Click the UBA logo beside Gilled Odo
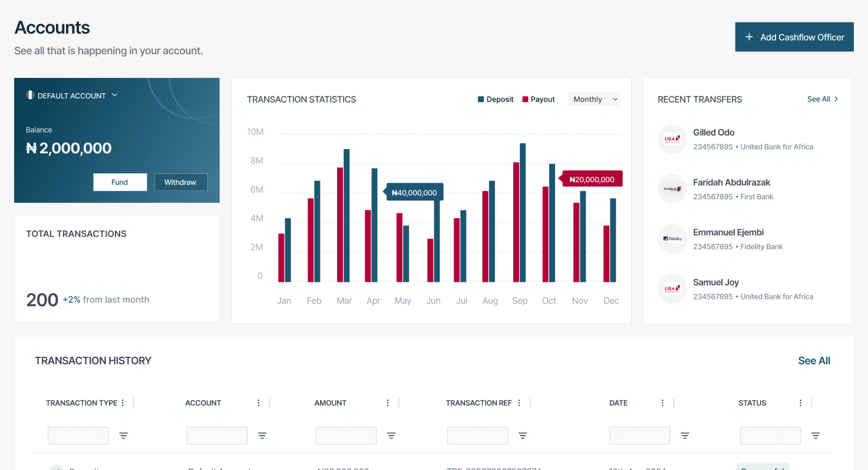Viewport: 868px width, 470px height. [x=672, y=139]
